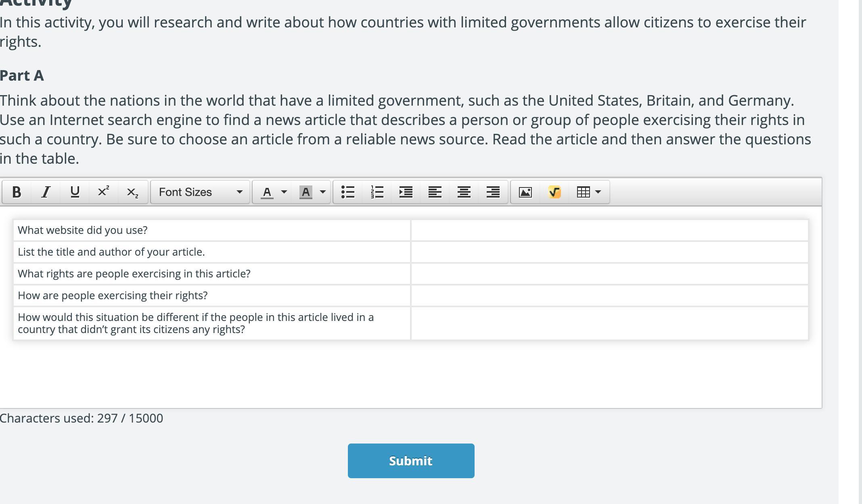Screen dimensions: 862x504
Task: Open the math equation editor
Action: coord(554,192)
